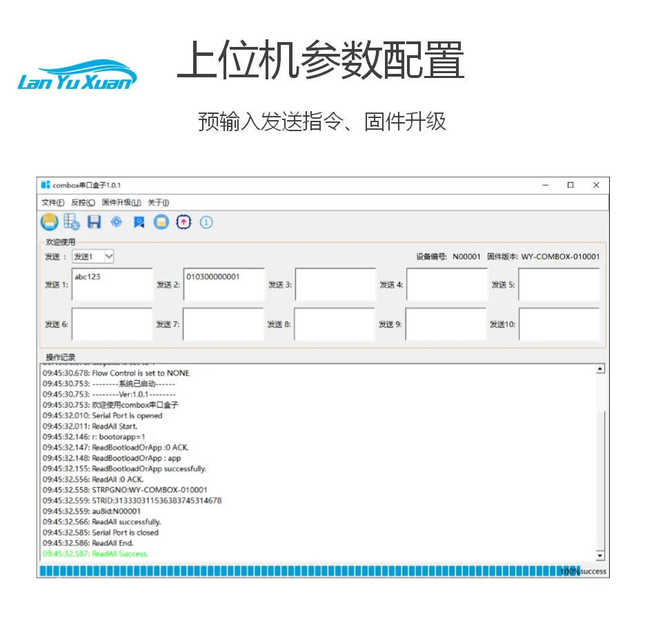Click the operation log scrollbar thumb
The image size is (645, 644).
600,480
